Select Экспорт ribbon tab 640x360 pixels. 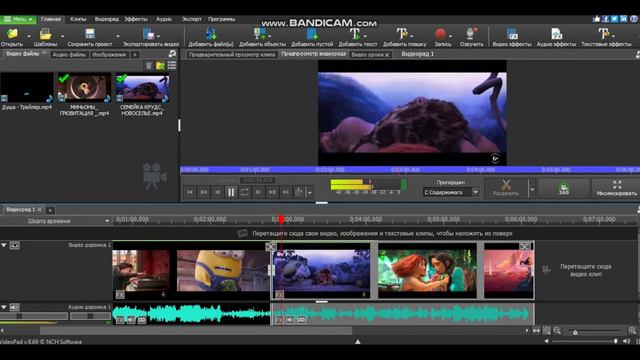coord(191,19)
